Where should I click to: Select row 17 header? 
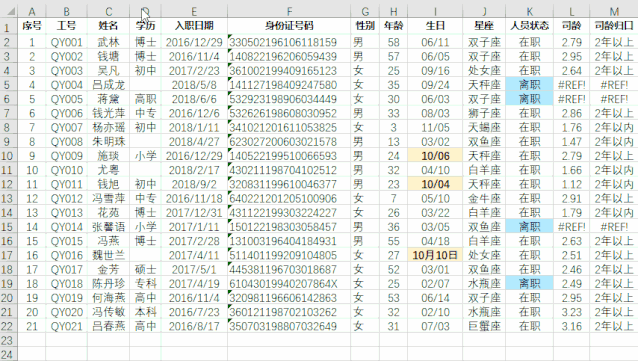(x=8, y=255)
